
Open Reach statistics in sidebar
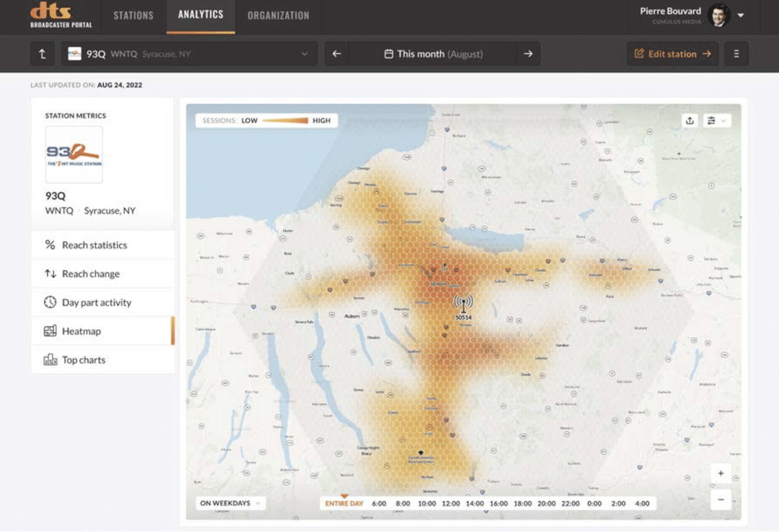(x=94, y=245)
